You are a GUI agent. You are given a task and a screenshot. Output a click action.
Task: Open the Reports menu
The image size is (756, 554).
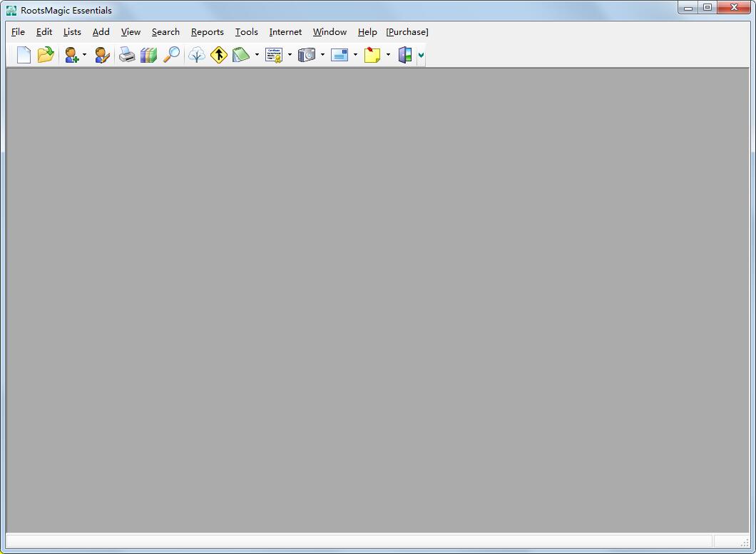(x=207, y=32)
